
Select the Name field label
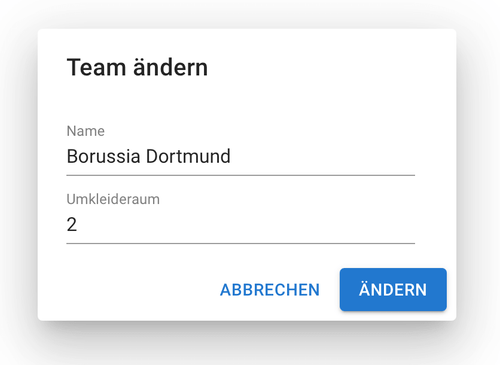pos(86,131)
